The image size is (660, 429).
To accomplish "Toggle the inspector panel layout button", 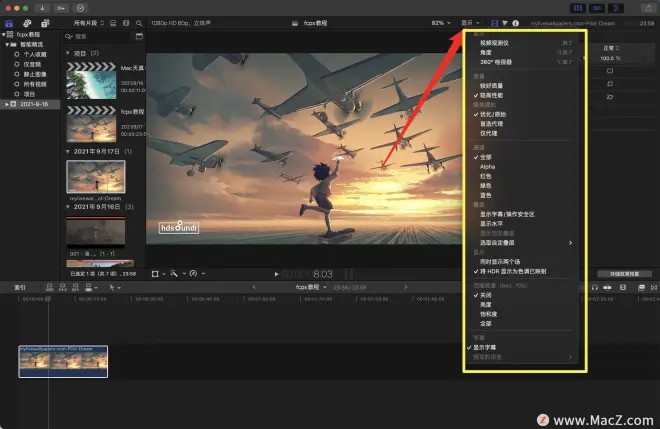I will pos(616,8).
